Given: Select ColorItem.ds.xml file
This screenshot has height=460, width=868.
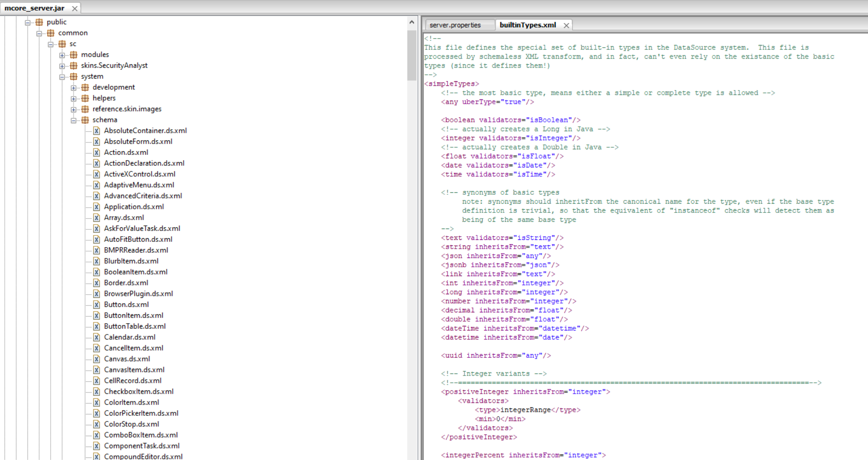Looking at the screenshot, I should point(132,402).
